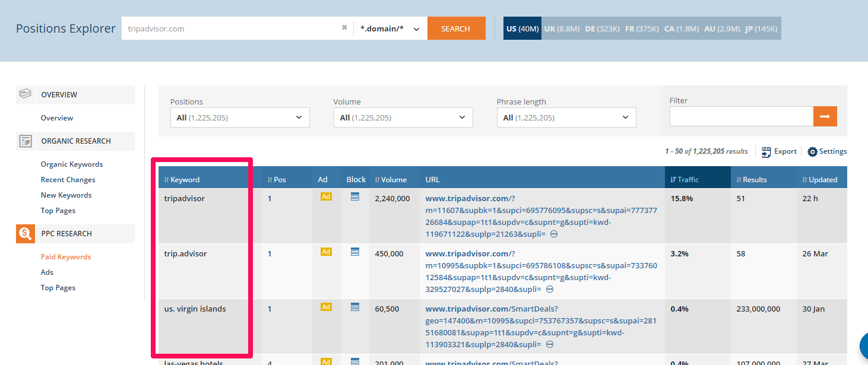The height and width of the screenshot is (365, 868).
Task: Apply the filter with the orange arrow button
Action: pyautogui.click(x=825, y=117)
